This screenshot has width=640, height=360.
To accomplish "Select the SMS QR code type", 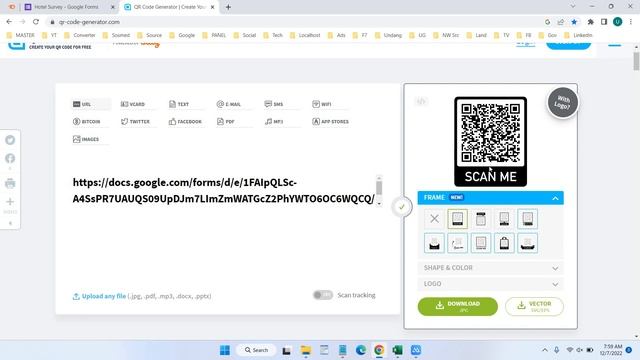I will pyautogui.click(x=274, y=104).
